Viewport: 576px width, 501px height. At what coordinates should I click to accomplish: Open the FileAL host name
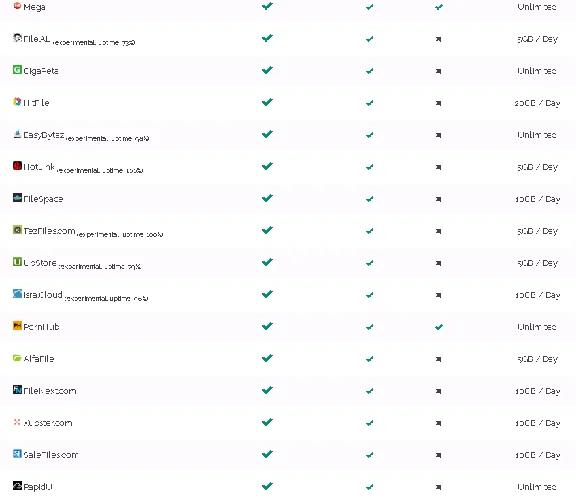point(36,39)
